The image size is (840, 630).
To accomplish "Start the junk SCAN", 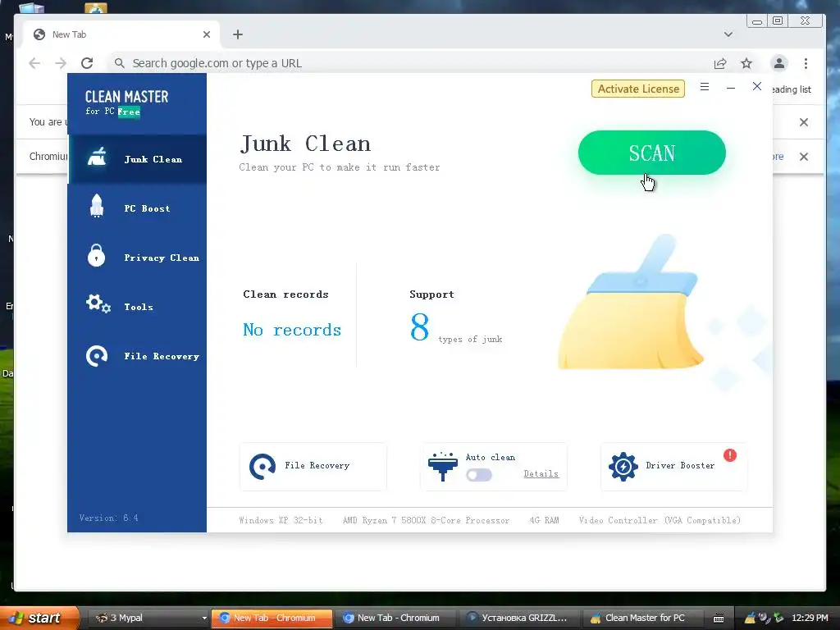I will tap(651, 153).
